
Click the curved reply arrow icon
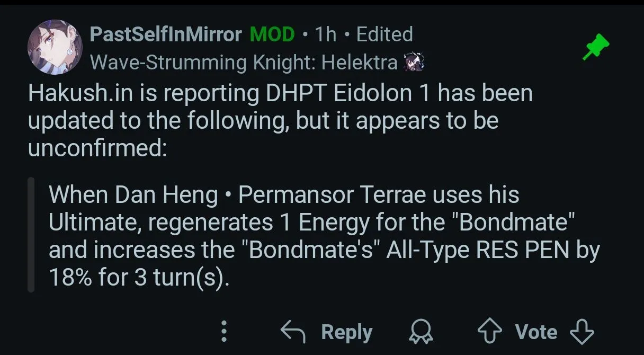[x=293, y=332]
